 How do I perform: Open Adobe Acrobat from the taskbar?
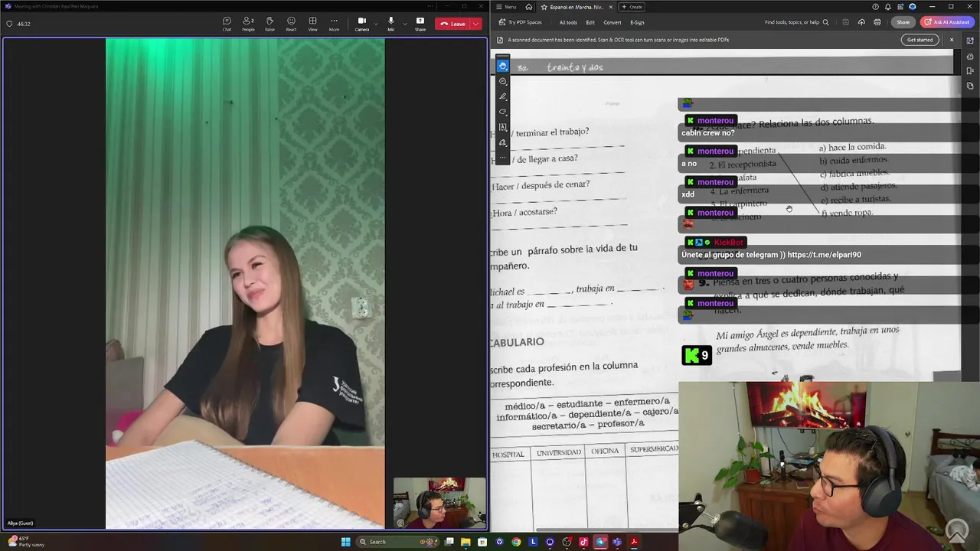[634, 542]
